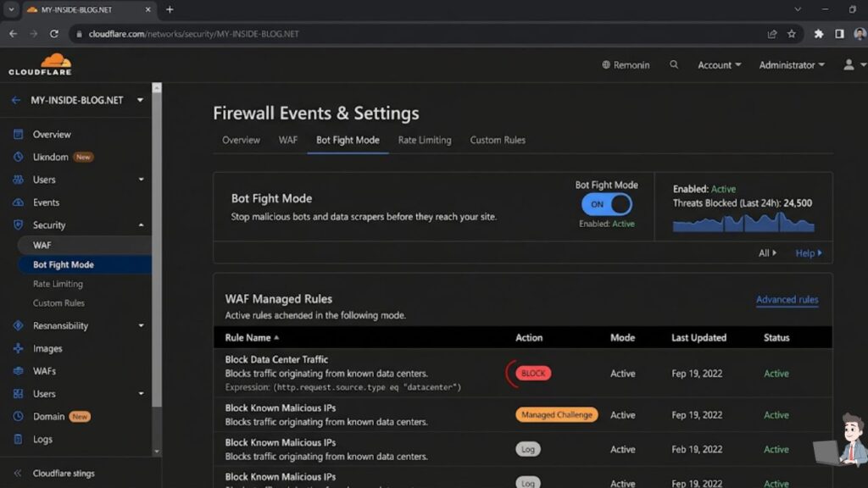Turn off the Bot Fight Mode toggle
The image size is (868, 488).
tap(606, 204)
